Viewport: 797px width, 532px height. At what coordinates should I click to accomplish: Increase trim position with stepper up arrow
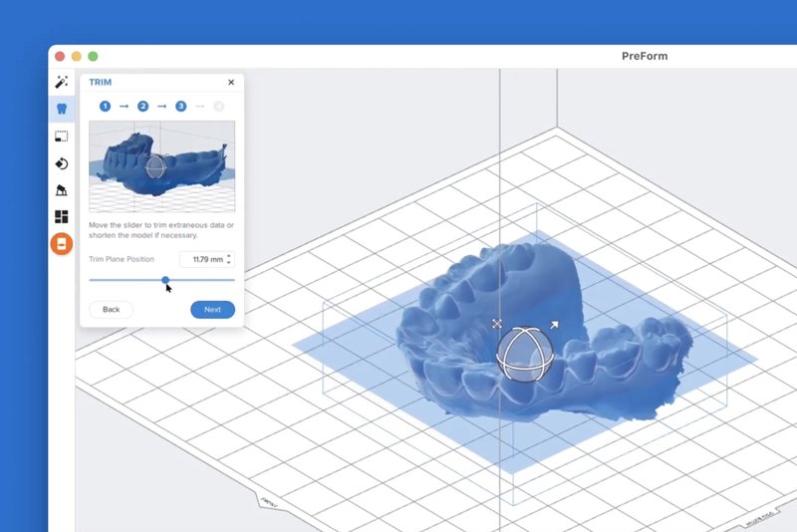pyautogui.click(x=230, y=255)
